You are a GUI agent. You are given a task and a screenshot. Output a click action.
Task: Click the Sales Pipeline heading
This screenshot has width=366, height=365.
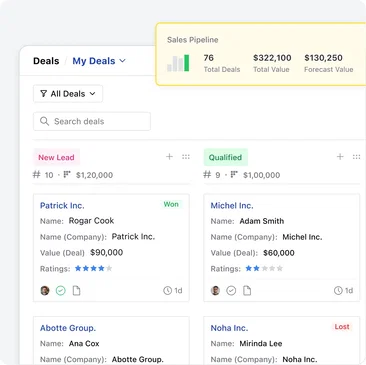(193, 40)
